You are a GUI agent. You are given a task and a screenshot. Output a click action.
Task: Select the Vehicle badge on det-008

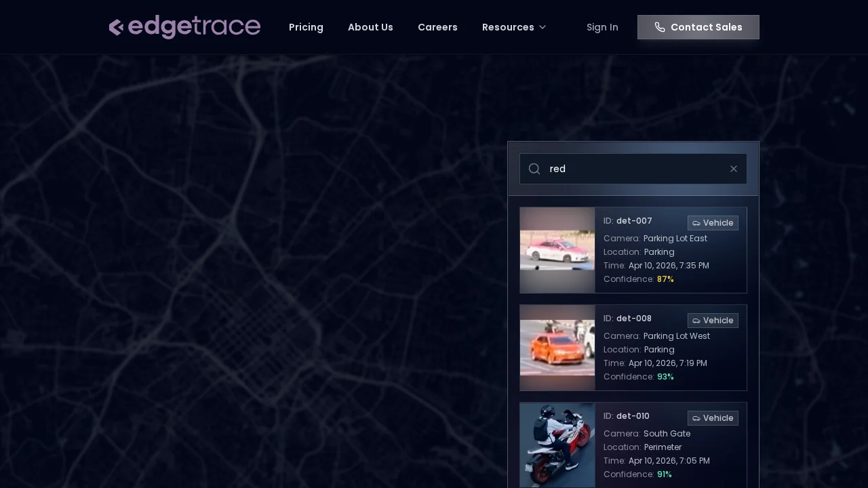[713, 321]
